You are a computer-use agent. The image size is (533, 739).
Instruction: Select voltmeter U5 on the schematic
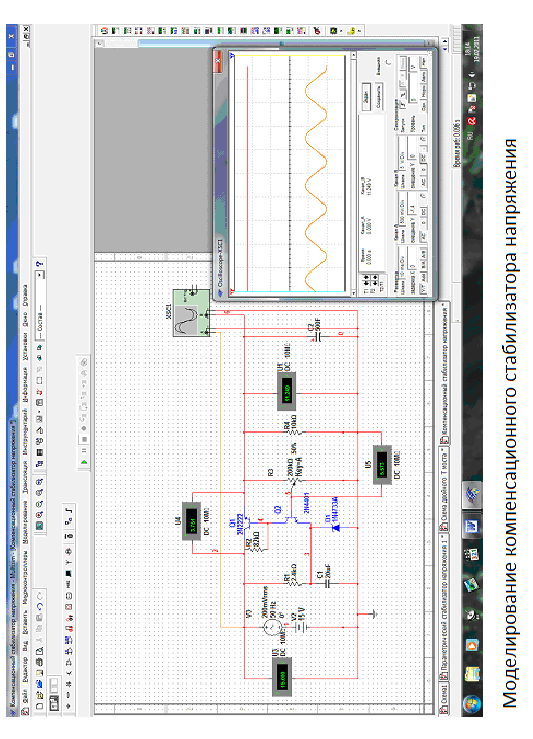383,463
